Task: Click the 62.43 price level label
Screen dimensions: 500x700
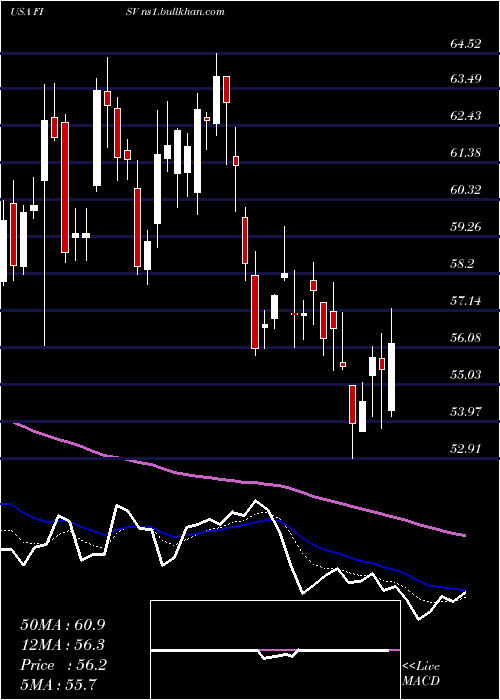Action: pos(466,116)
